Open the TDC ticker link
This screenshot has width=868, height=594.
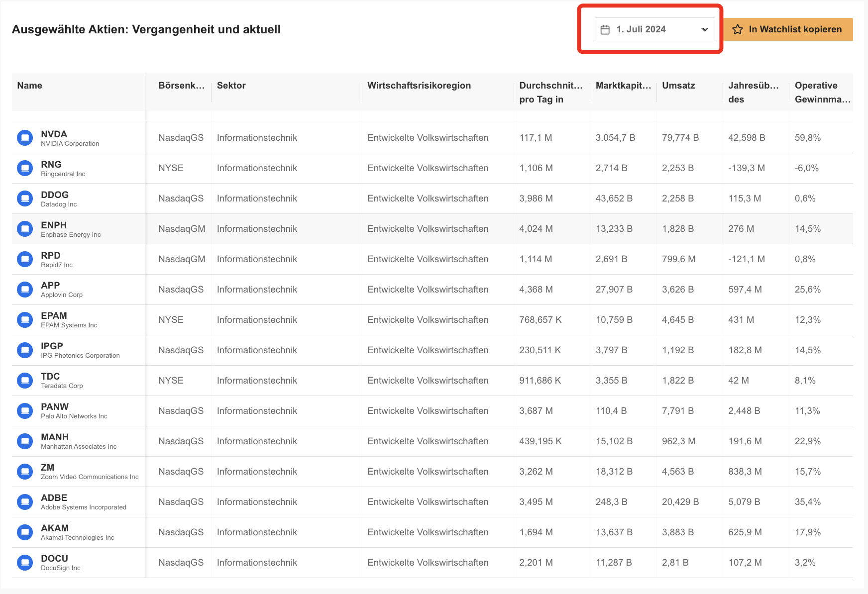(50, 377)
